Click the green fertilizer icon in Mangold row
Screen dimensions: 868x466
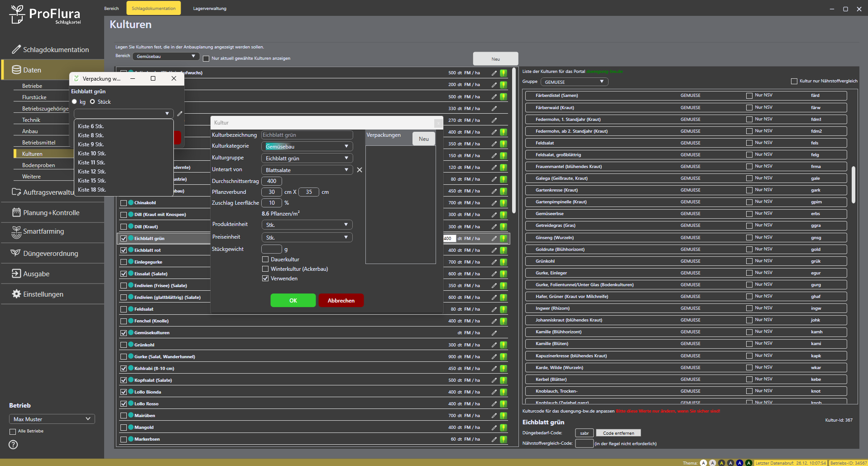tap(503, 428)
